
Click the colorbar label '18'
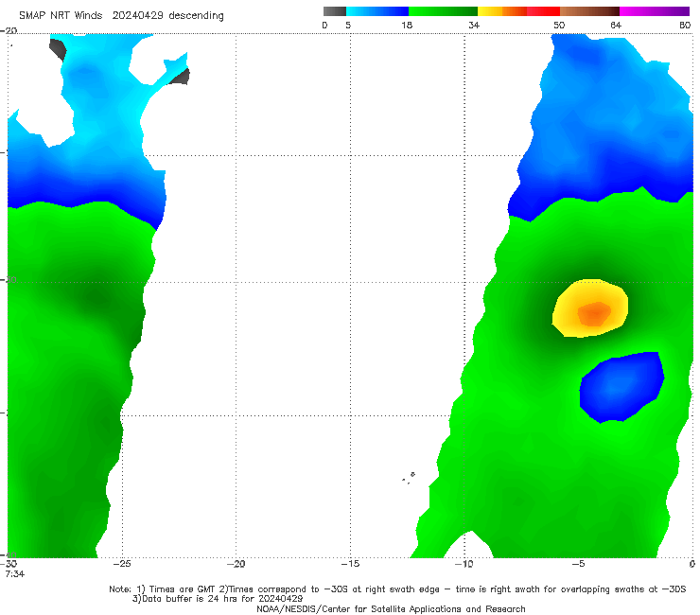tap(407, 25)
